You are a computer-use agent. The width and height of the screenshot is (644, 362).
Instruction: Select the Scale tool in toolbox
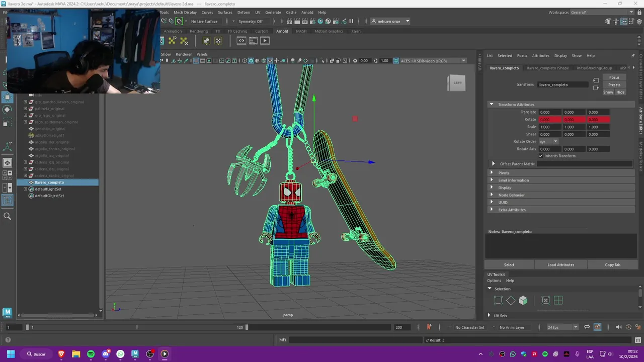[7, 122]
